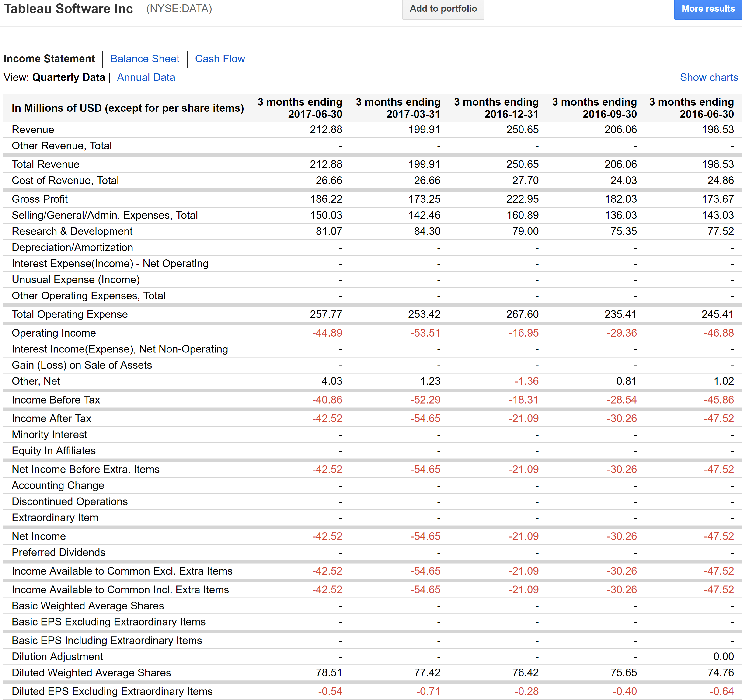The height and width of the screenshot is (700, 742).
Task: Click Other, Net value -1.36
Action: pyautogui.click(x=526, y=381)
